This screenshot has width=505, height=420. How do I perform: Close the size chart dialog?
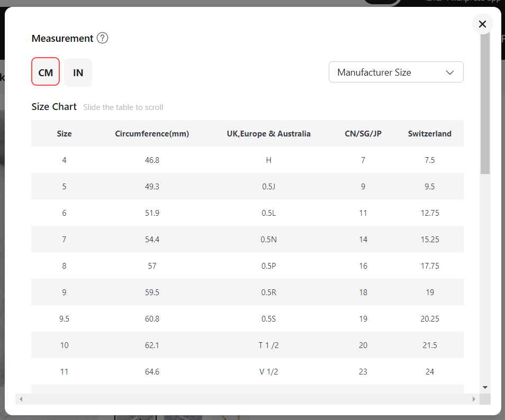tap(482, 24)
